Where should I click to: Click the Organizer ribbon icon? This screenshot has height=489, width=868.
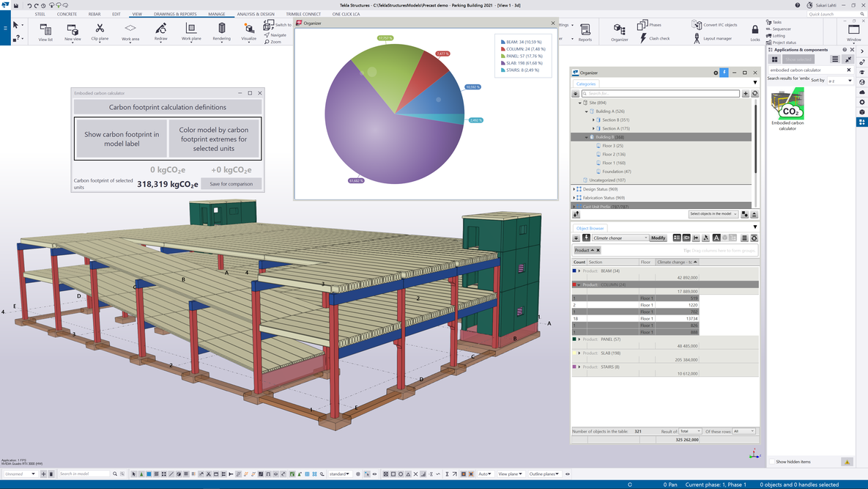tap(619, 31)
